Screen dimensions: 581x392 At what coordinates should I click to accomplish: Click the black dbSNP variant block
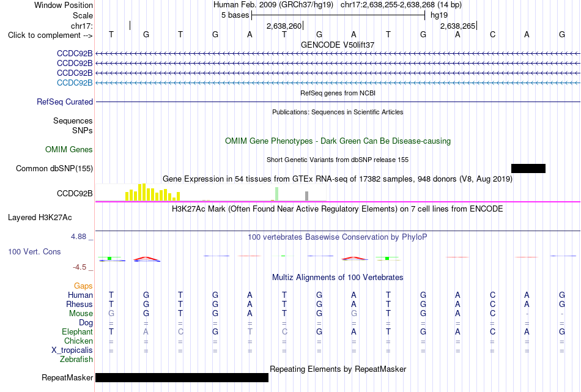(x=528, y=169)
